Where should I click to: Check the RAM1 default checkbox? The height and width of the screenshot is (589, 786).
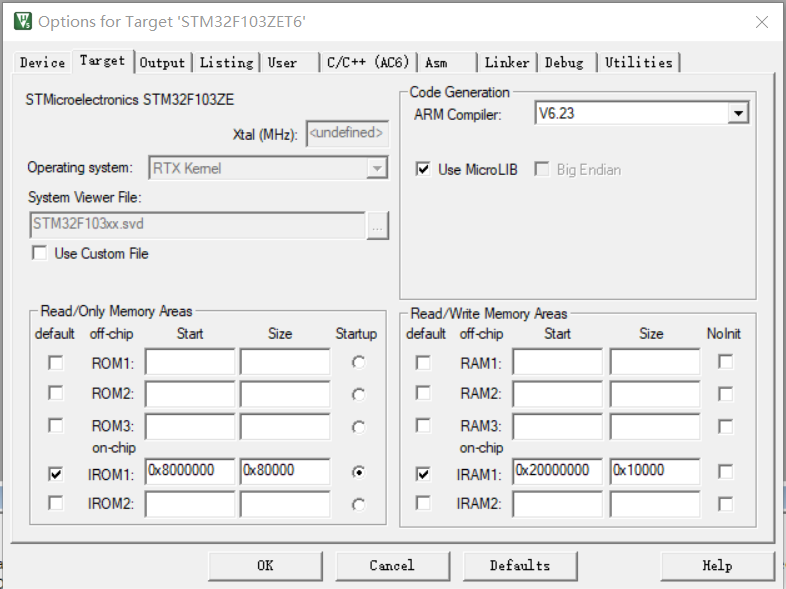423,362
